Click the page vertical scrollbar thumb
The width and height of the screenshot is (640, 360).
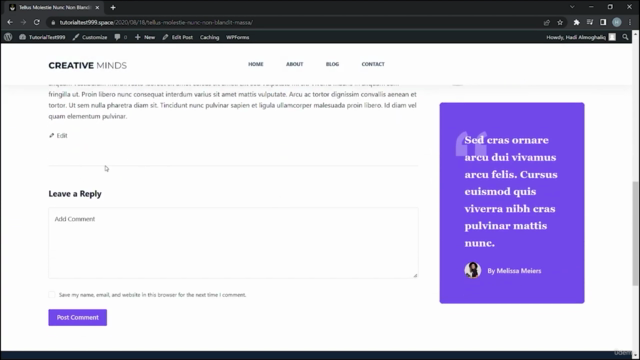[x=636, y=233]
